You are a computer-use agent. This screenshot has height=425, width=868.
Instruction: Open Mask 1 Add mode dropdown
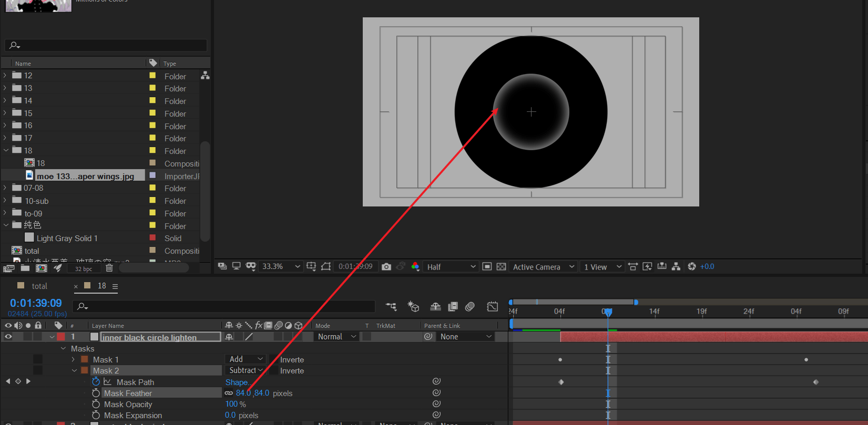[x=246, y=359]
